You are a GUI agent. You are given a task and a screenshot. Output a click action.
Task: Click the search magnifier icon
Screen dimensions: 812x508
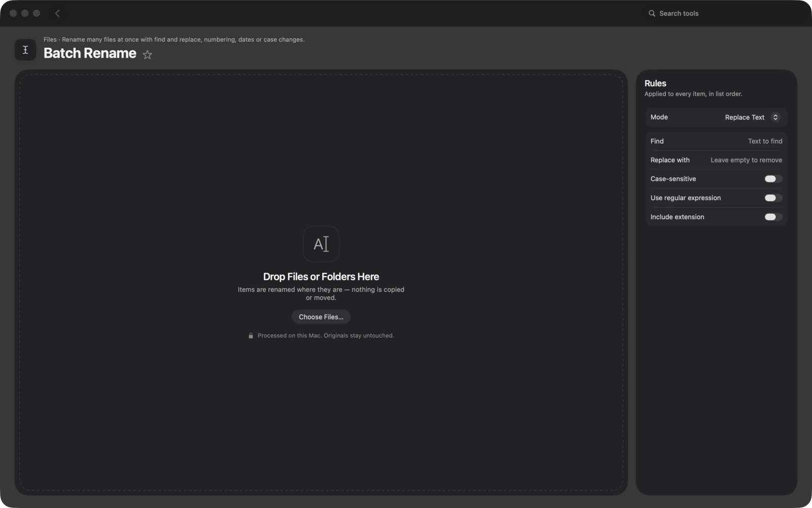tap(652, 13)
